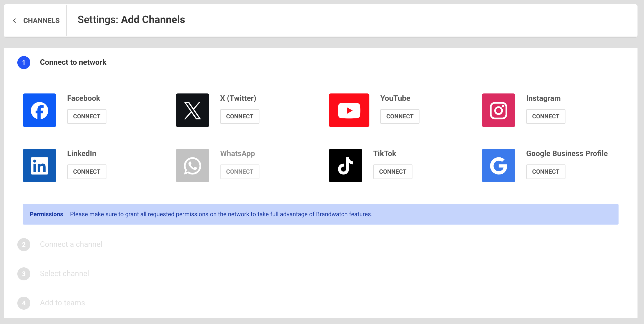The image size is (644, 324).
Task: Select step 2 number circle
Action: point(24,245)
